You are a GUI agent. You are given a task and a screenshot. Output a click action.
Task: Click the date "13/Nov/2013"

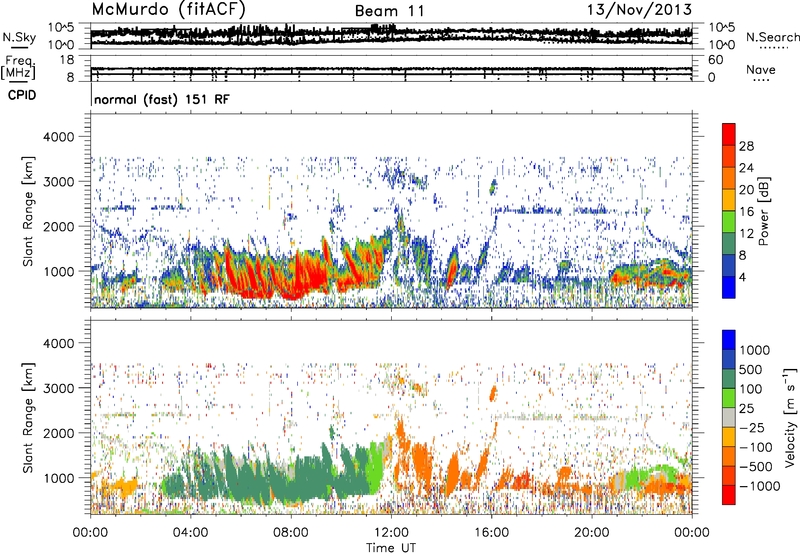[x=639, y=9]
